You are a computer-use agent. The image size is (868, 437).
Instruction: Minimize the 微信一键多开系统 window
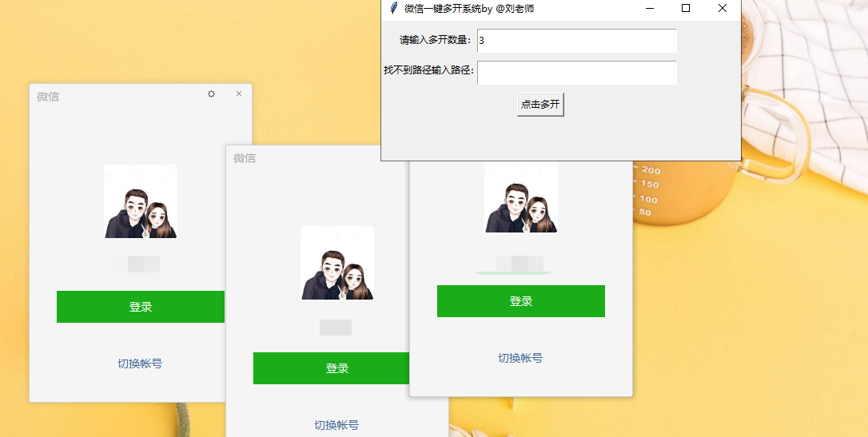[x=650, y=8]
